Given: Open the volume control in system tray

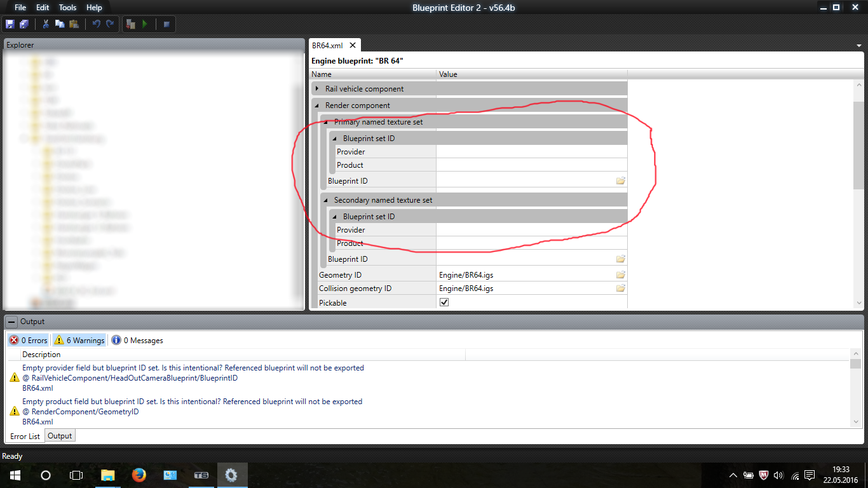Looking at the screenshot, I should pos(778,475).
